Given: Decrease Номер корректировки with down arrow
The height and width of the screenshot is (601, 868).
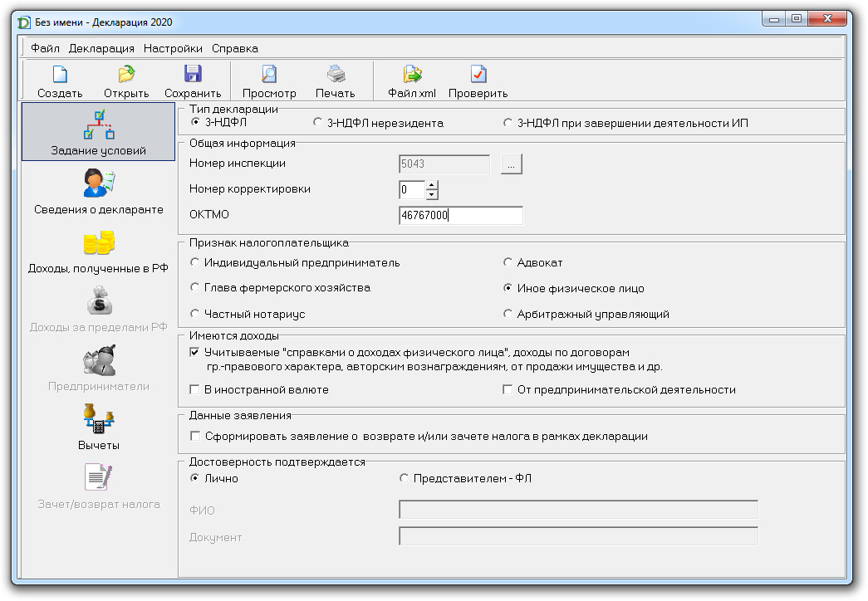Looking at the screenshot, I should tap(432, 195).
